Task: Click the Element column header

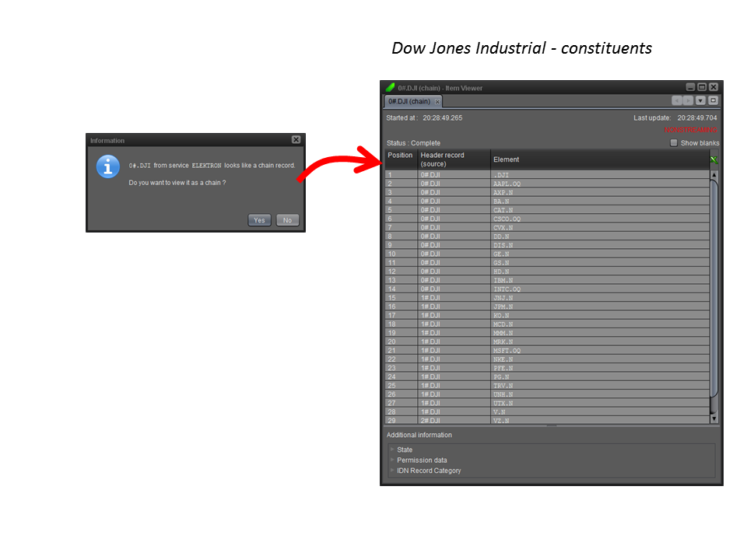Action: [x=600, y=159]
